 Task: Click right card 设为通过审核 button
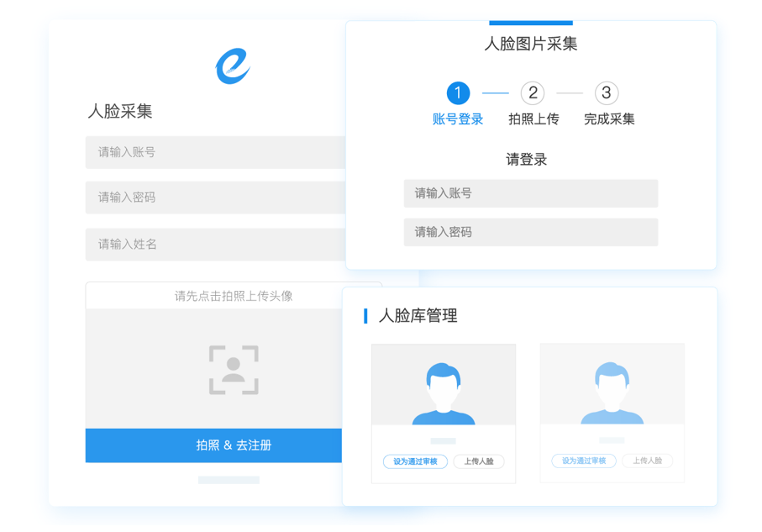(584, 461)
